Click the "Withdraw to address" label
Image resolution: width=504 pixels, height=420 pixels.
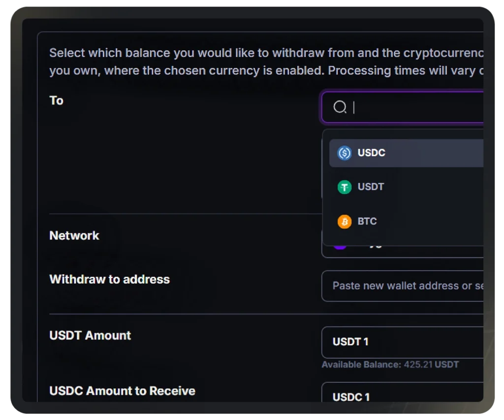pos(110,280)
